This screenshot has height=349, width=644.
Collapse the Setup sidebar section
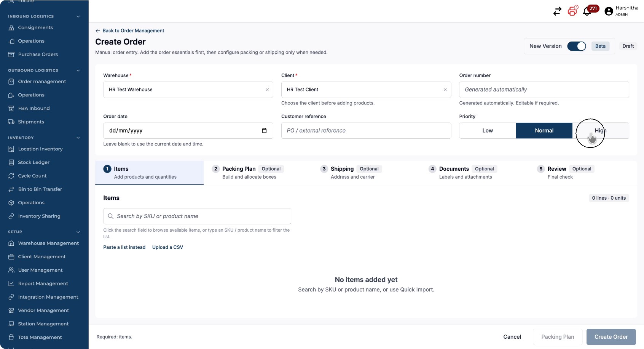(78, 232)
